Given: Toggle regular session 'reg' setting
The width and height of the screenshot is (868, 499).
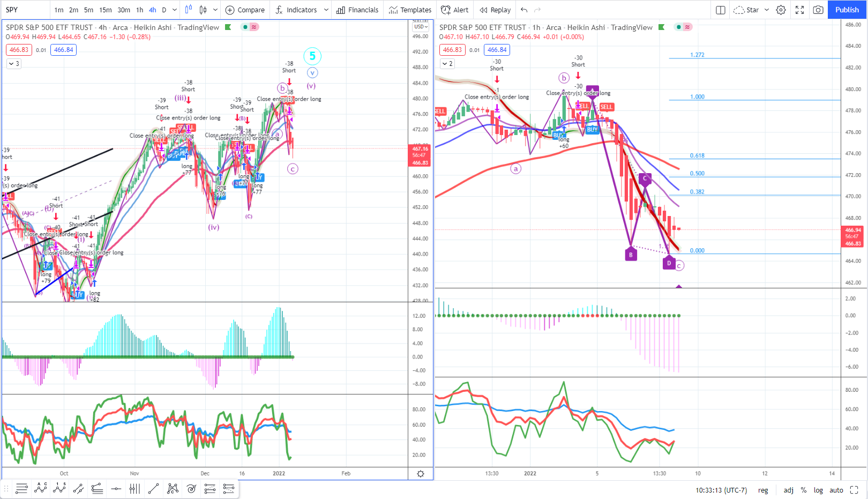Looking at the screenshot, I should [x=763, y=490].
